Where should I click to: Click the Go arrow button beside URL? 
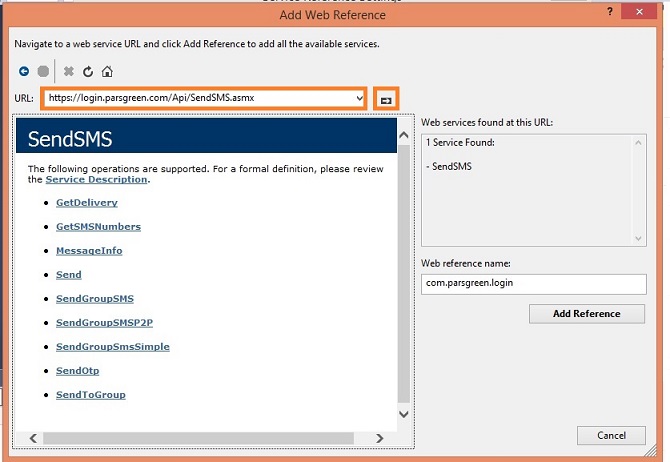(x=386, y=99)
